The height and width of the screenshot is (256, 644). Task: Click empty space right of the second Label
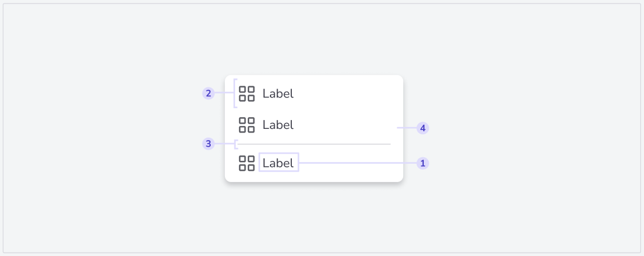[345, 125]
